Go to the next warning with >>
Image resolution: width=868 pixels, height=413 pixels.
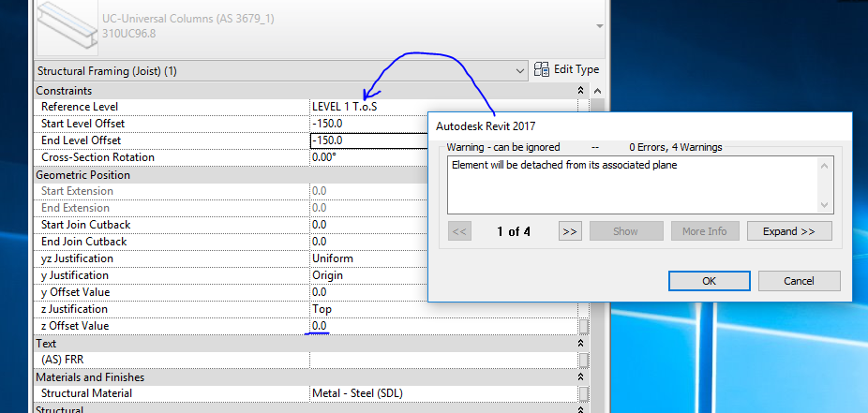tap(570, 231)
